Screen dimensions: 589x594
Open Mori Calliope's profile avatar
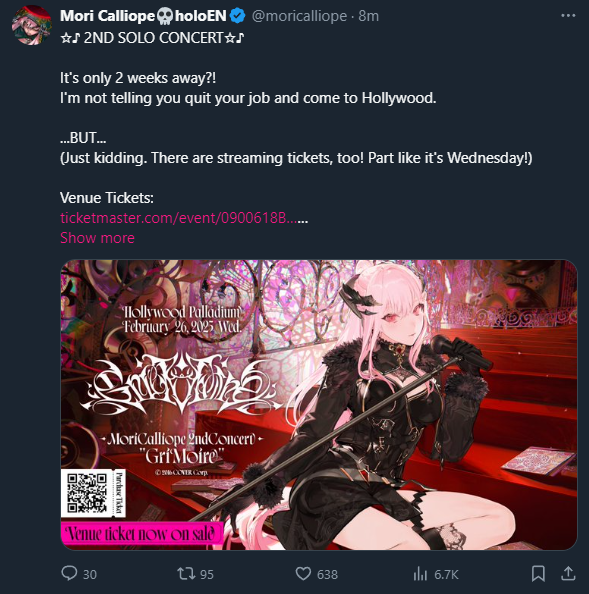(x=31, y=25)
